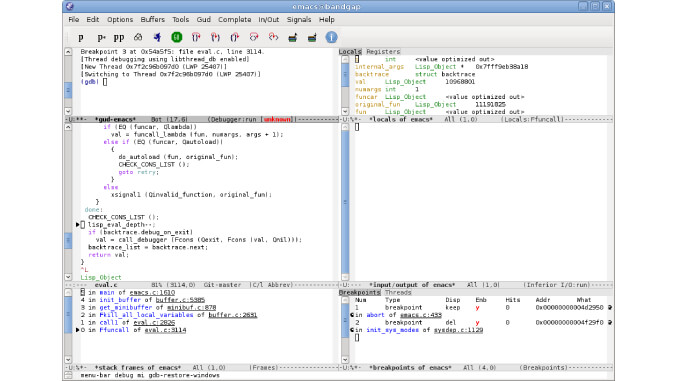Select the Fkill_all_local_variables stack frame
678x381 pixels.
[x=146, y=315]
